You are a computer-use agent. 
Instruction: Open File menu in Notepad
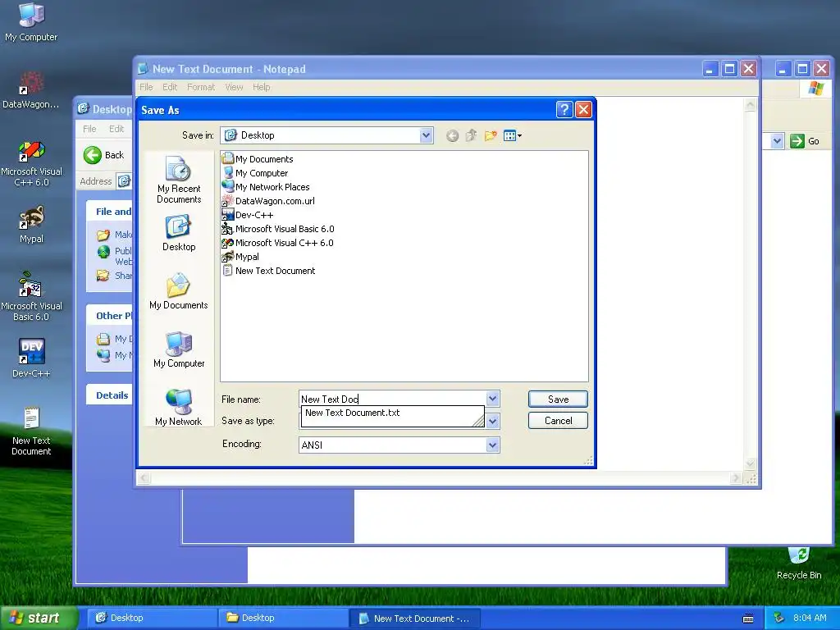146,87
